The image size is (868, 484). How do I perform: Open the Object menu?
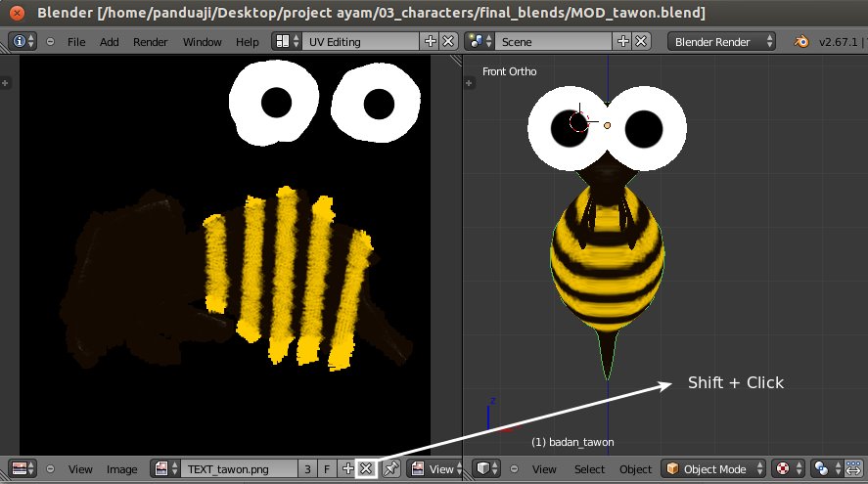[x=635, y=469]
